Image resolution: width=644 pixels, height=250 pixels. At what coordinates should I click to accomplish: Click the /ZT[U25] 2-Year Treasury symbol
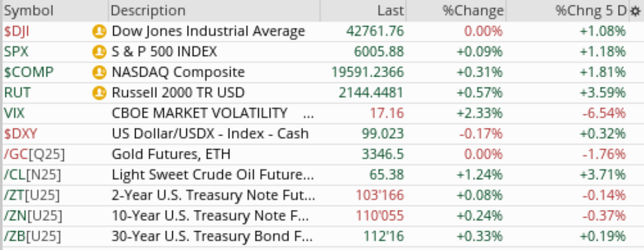32,195
